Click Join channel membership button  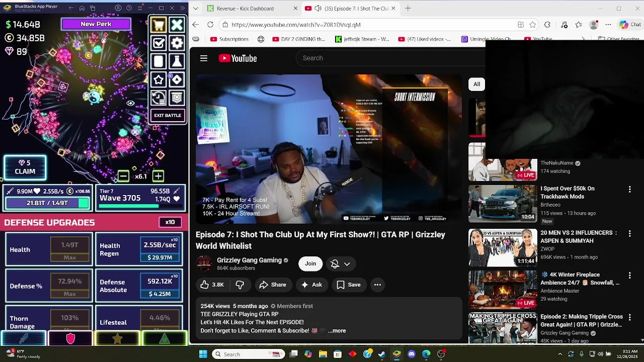[310, 263]
